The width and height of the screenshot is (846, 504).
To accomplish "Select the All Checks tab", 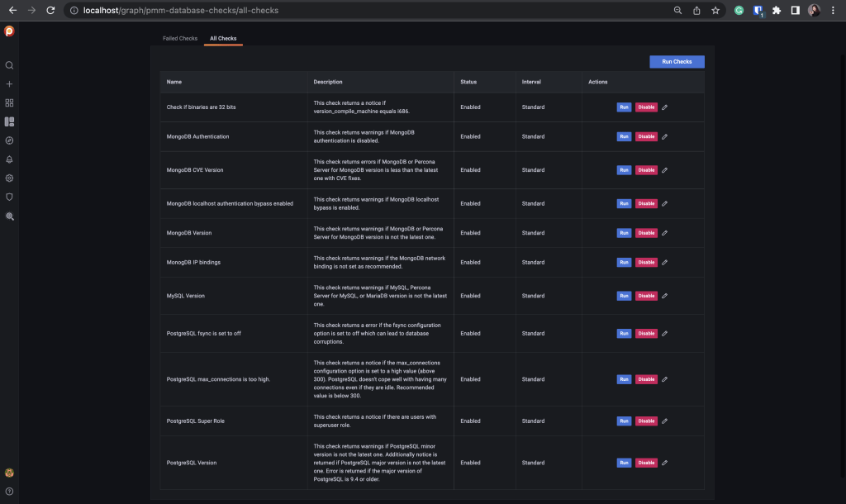I will click(x=223, y=38).
